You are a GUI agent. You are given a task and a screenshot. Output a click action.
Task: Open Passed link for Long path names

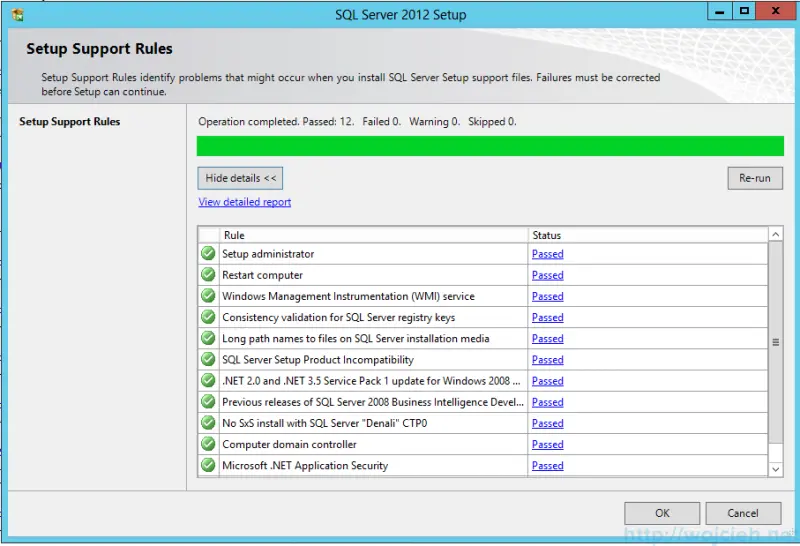click(x=547, y=338)
